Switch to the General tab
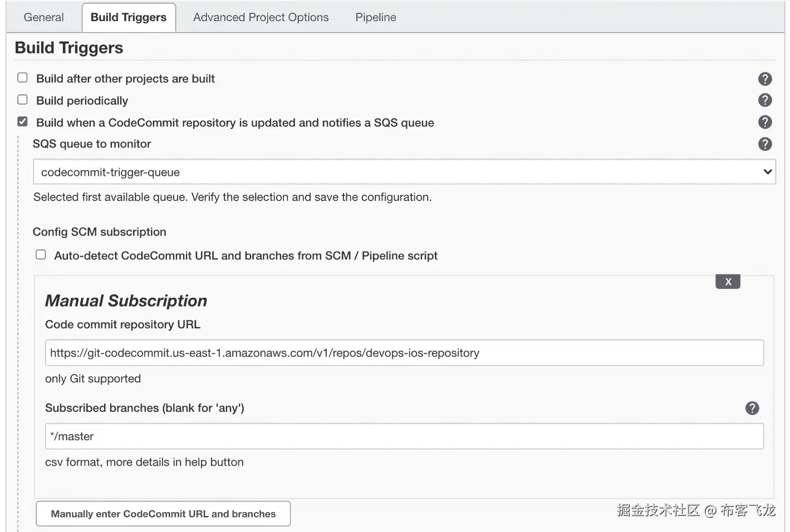Image resolution: width=790 pixels, height=532 pixels. click(43, 17)
